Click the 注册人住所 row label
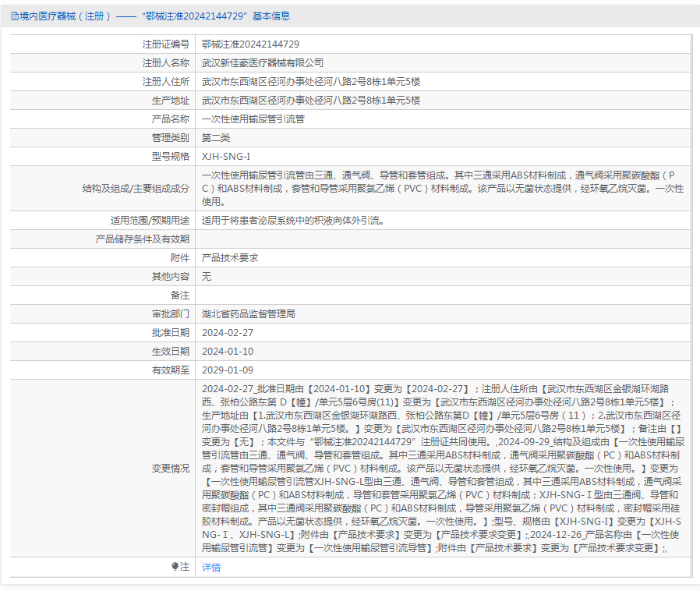This screenshot has height=591, width=700. (165, 82)
